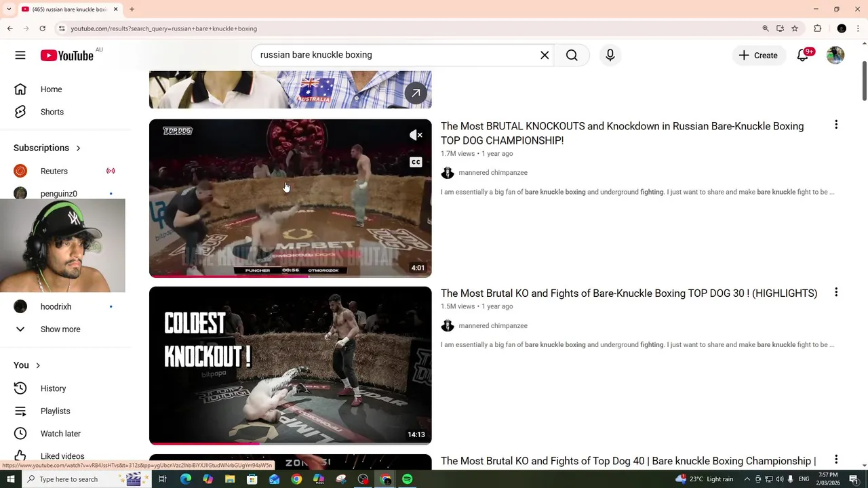
Task: Open the Most BRUTAL KNOCKOUTS video title
Action: [622, 134]
